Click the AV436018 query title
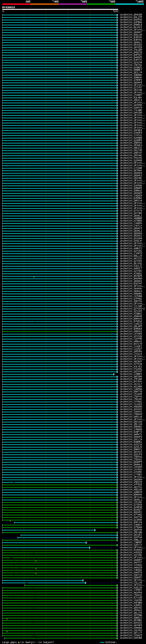146x644 pixels. pos(8,8)
